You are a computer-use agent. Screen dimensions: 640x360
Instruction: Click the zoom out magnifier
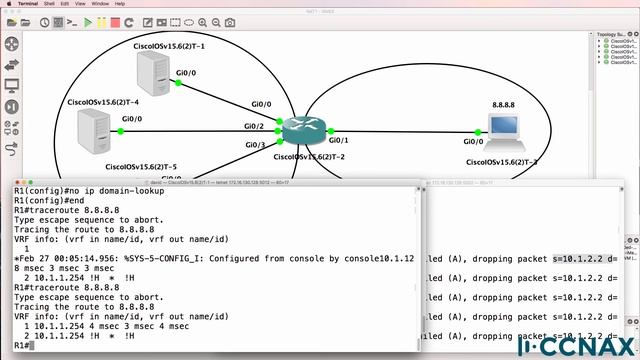216,22
